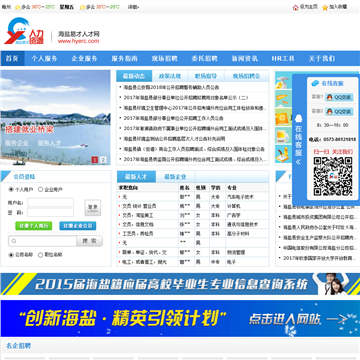The image size is (360, 360).
Task: Open HR工具 nav item
Action: click(x=283, y=58)
